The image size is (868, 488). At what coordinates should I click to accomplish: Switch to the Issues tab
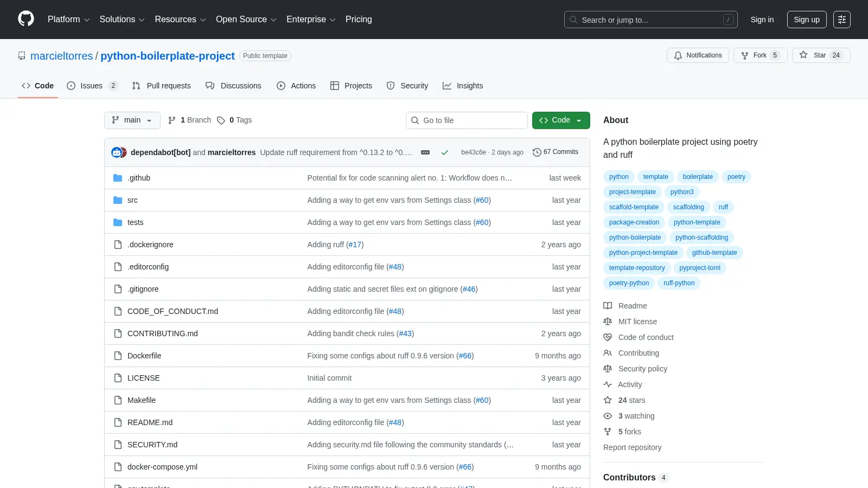tap(92, 86)
